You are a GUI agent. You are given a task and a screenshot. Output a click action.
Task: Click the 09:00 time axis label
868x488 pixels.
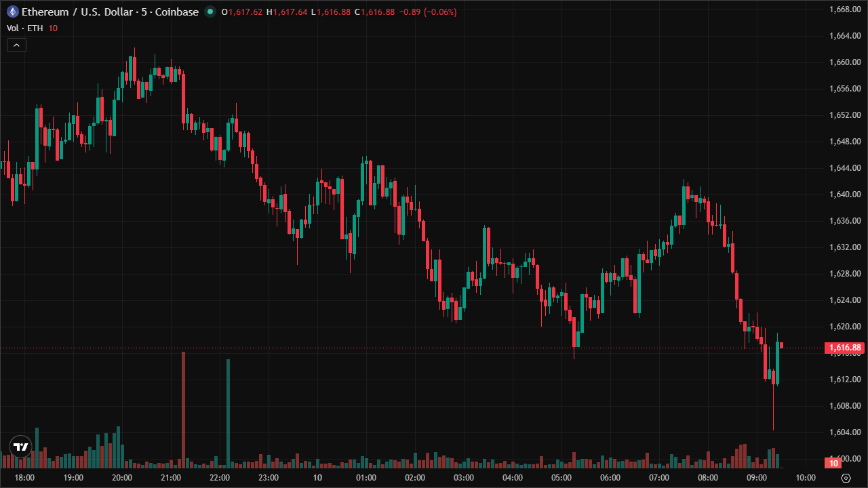[757, 478]
